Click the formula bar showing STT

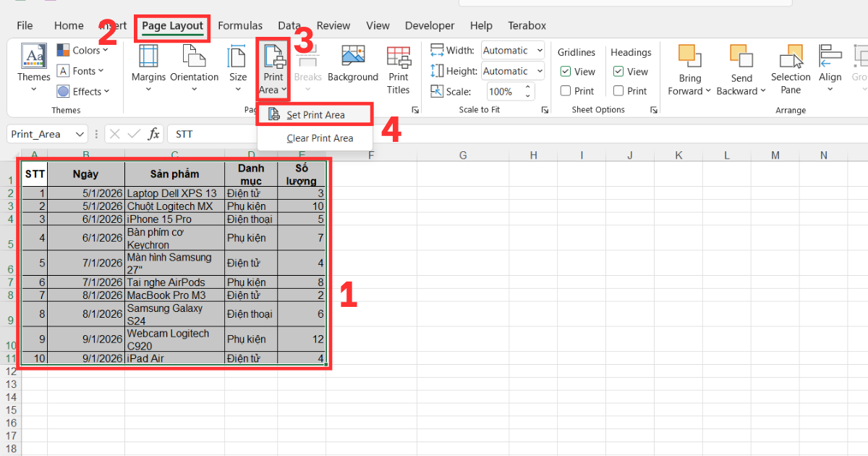pyautogui.click(x=517, y=134)
